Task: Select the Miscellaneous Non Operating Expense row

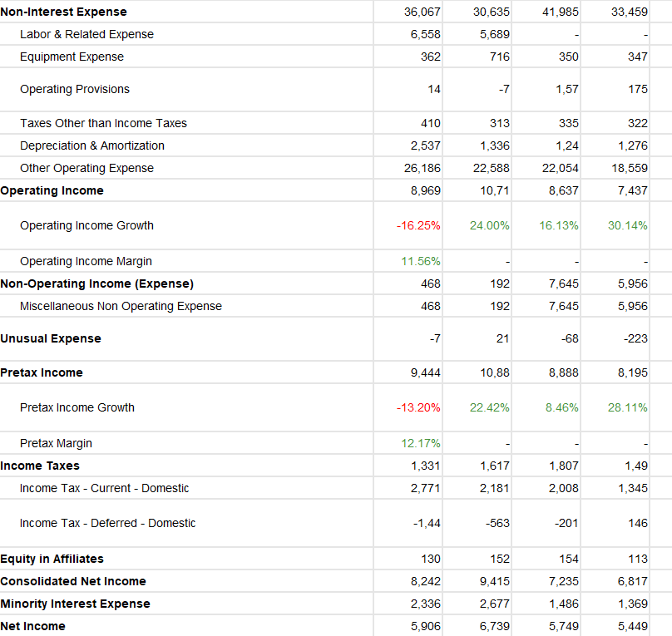Action: click(121, 305)
